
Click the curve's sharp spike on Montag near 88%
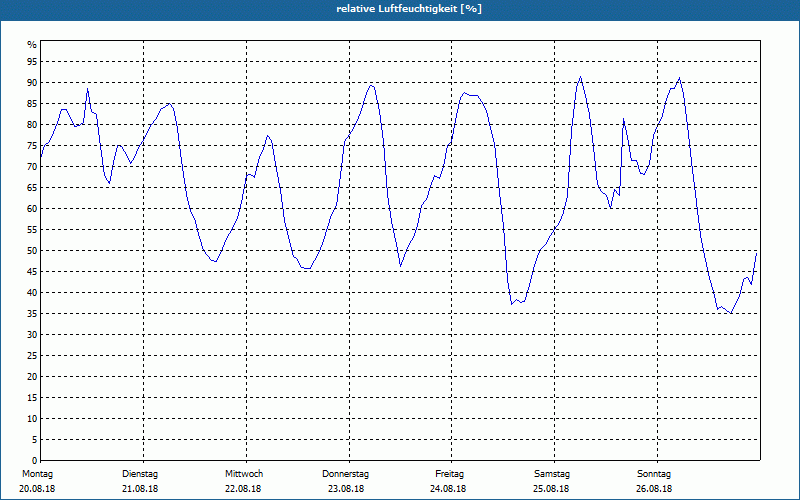88,89
